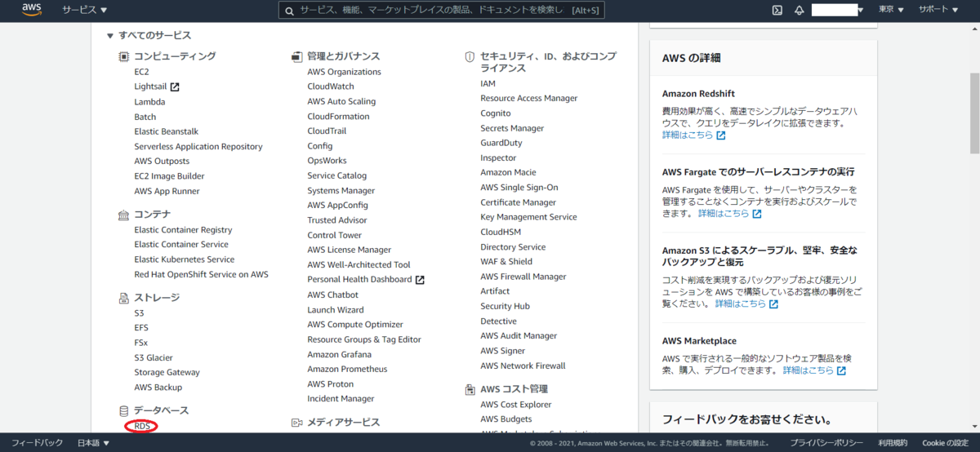Click 詳細はこちら under Amazon Redshift
Viewport: 980px width, 452px height.
(688, 135)
